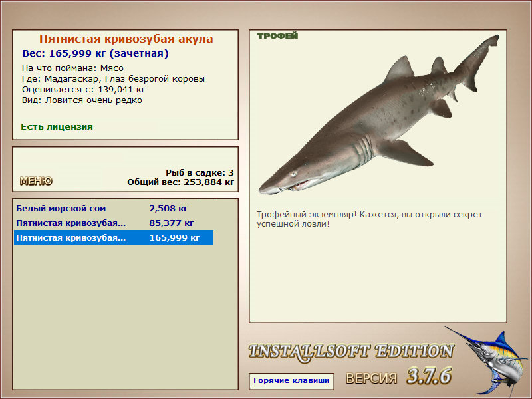Viewport: 532px width, 399px height.
Task: Click the Трофейный экземпляр message text
Action: (x=369, y=219)
